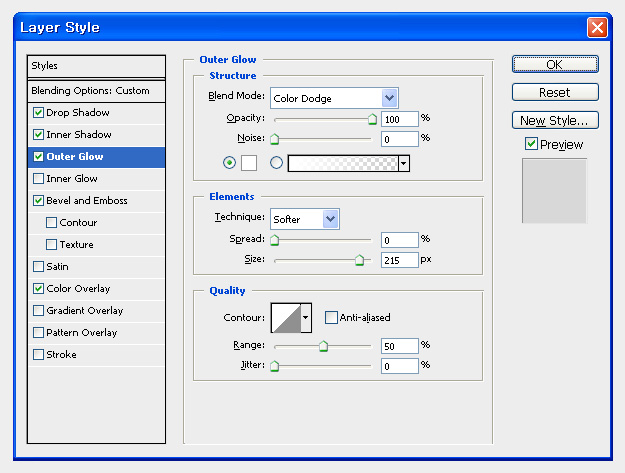Viewport: 625px width, 473px height.
Task: Expand the Contour picker arrow
Action: (x=306, y=318)
